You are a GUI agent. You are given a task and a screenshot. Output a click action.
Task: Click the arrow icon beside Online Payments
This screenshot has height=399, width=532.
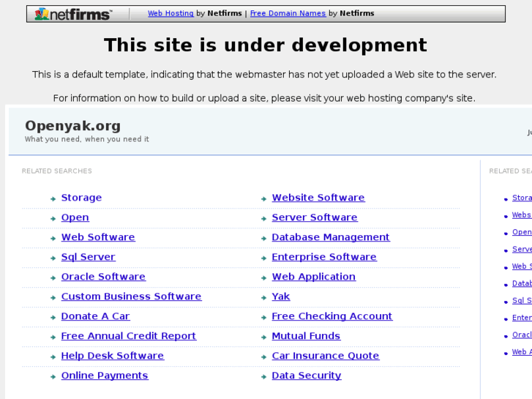click(x=53, y=376)
